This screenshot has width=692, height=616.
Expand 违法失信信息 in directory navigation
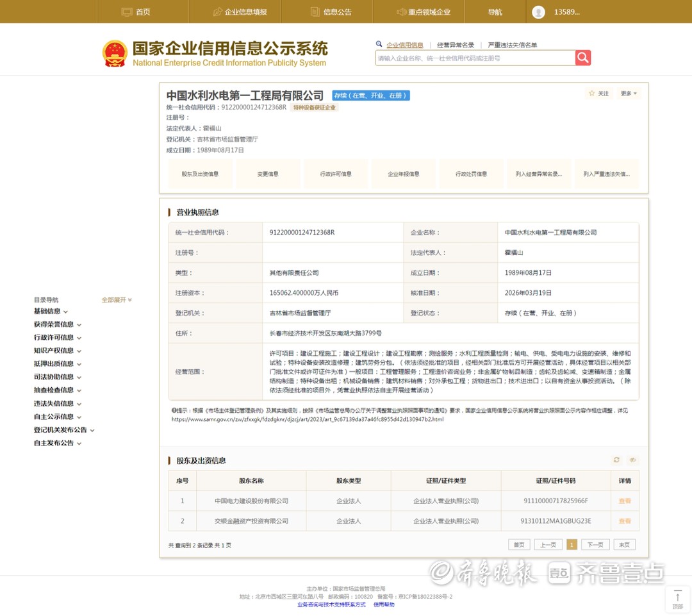58,404
